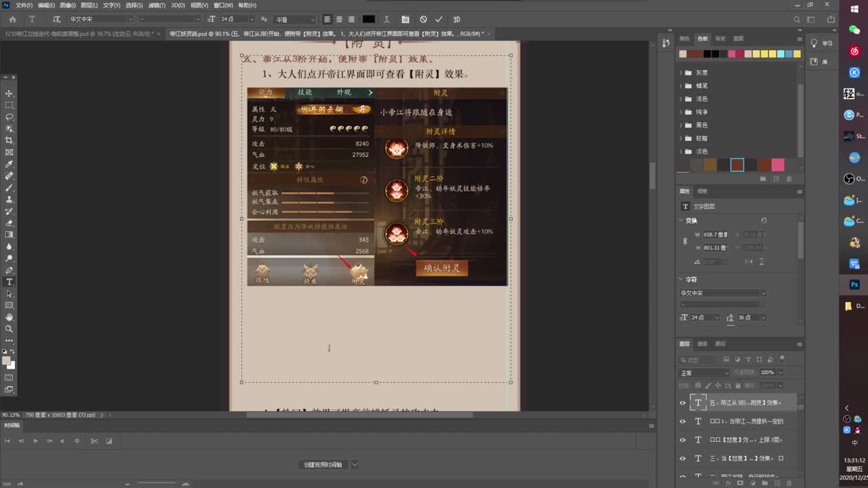The image size is (868, 488).
Task: Switch to the 通道 channels tab
Action: point(703,344)
